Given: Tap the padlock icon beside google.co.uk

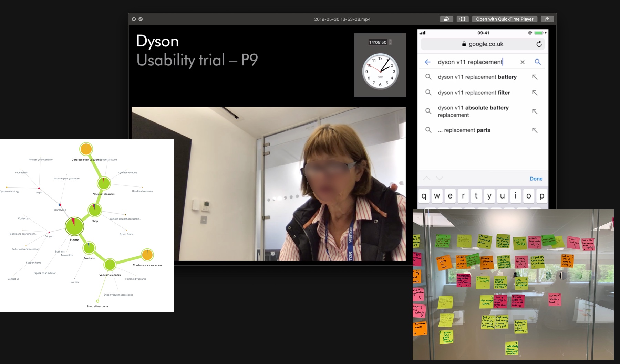Looking at the screenshot, I should pos(464,44).
